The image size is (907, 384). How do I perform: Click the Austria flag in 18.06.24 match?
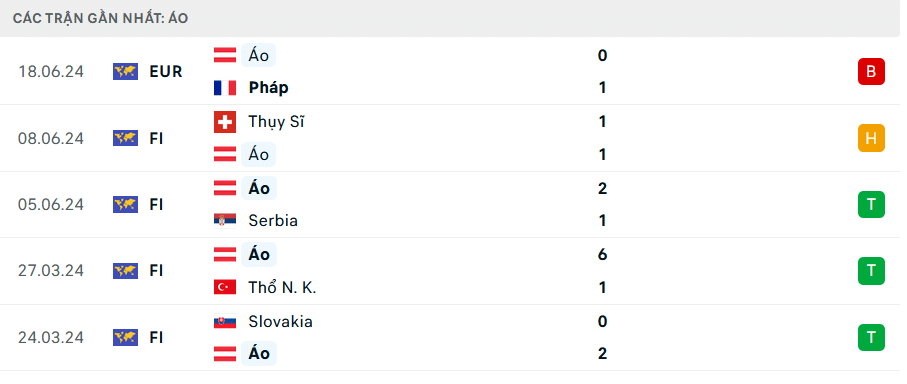tap(224, 56)
